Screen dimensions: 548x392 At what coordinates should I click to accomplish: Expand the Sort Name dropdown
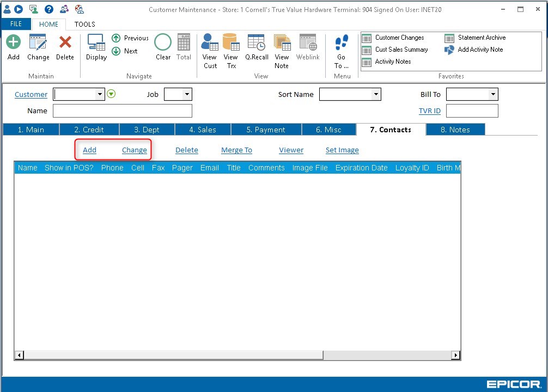click(x=375, y=94)
